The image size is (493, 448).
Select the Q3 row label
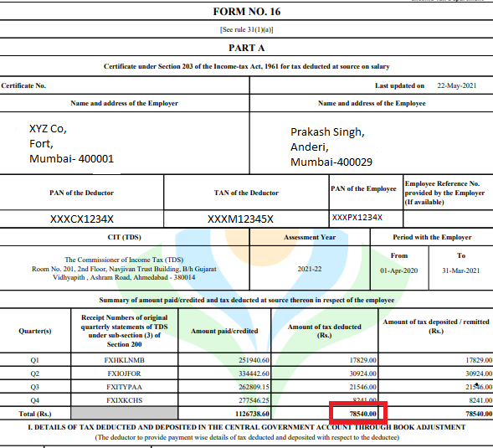[x=34, y=387]
